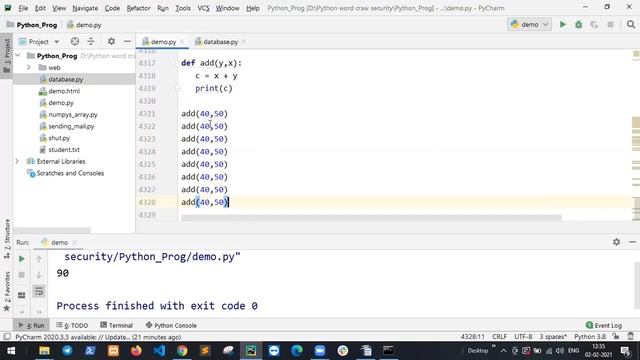Collapse the Python_Prog root folder
The image size is (640, 360).
coord(18,56)
